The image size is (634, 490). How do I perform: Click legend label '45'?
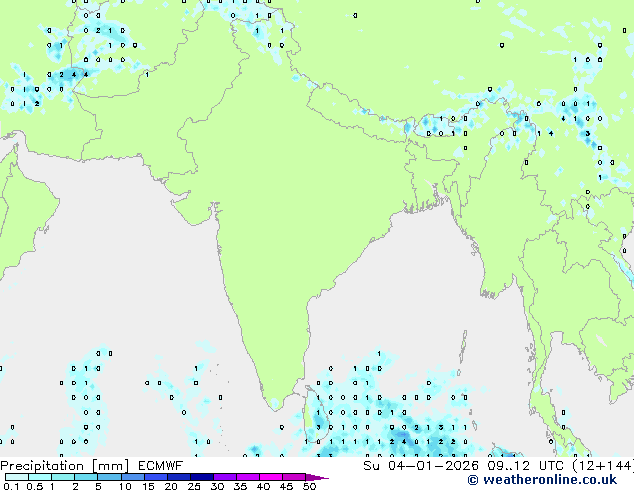pyautogui.click(x=286, y=486)
